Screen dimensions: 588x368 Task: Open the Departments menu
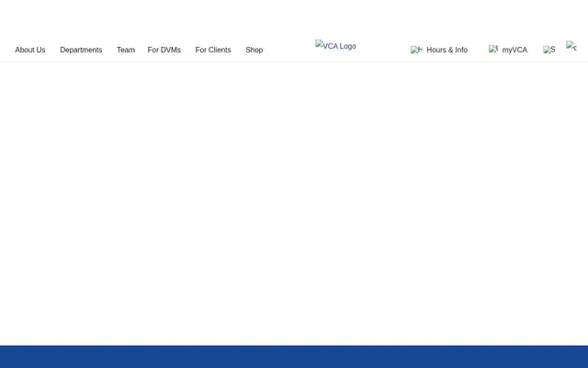pos(81,50)
